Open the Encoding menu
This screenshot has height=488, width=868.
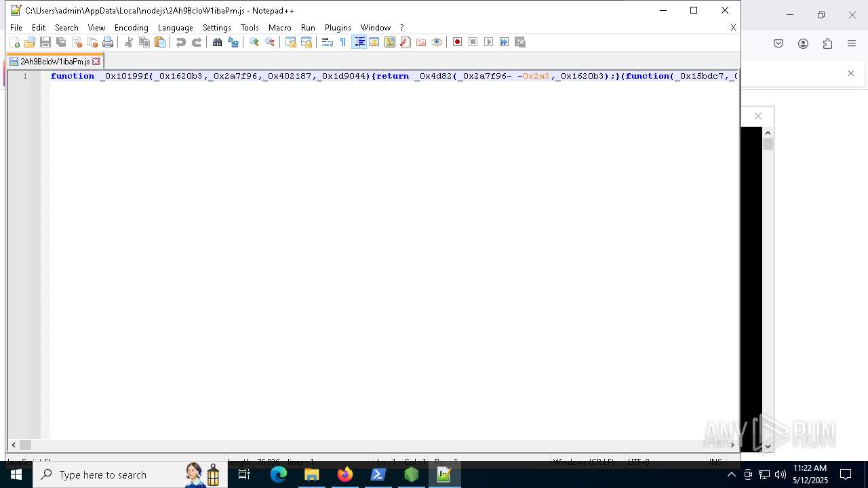coord(132,28)
